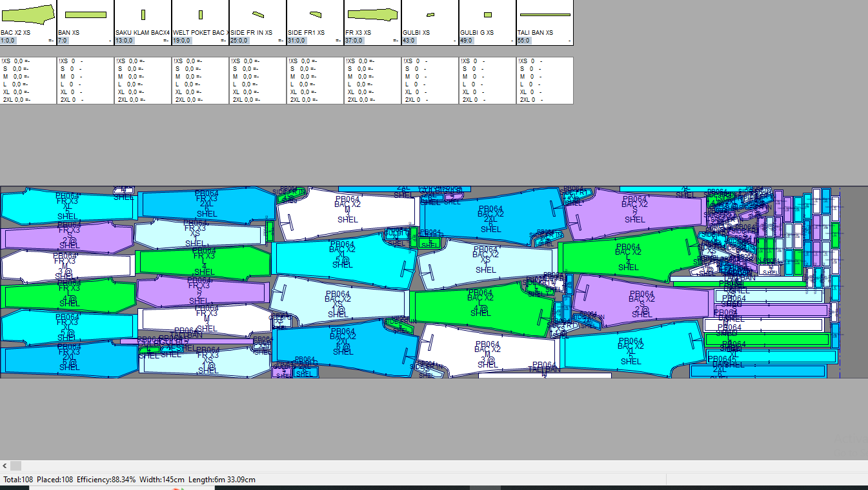Screen dimensions: 868x490
Task: Pick the GULBI XS piece icon
Action: click(x=430, y=14)
